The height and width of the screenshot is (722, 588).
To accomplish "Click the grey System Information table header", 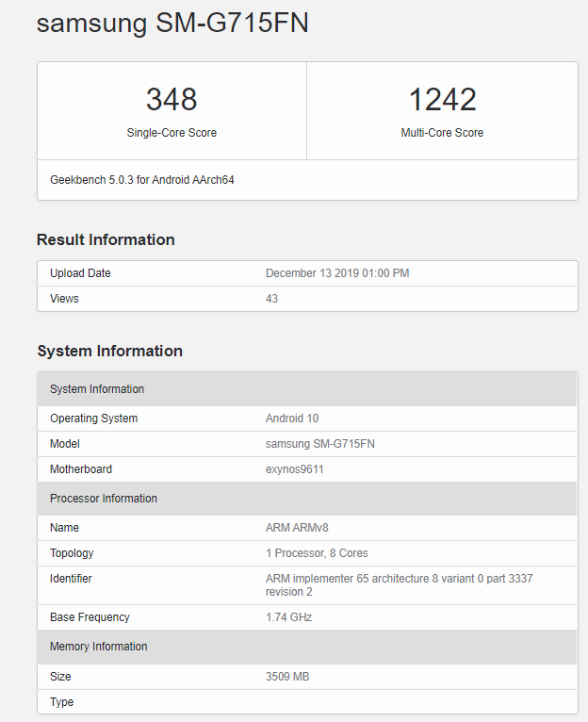I will click(307, 389).
